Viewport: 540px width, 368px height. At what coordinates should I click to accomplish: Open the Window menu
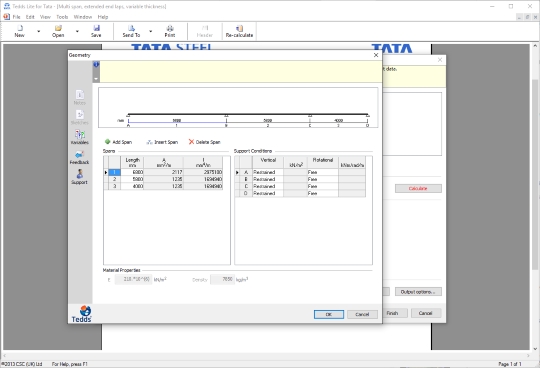tap(83, 17)
